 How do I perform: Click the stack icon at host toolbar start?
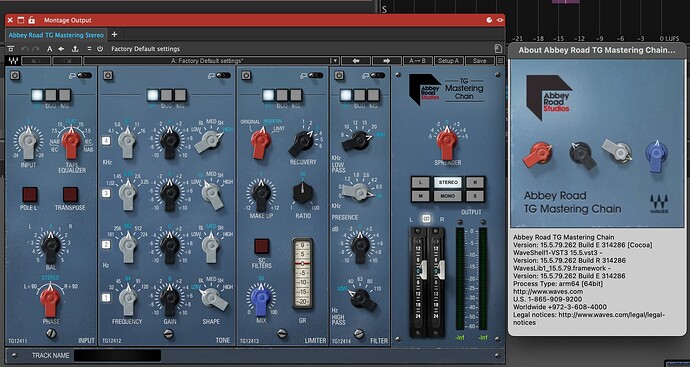click(x=11, y=49)
